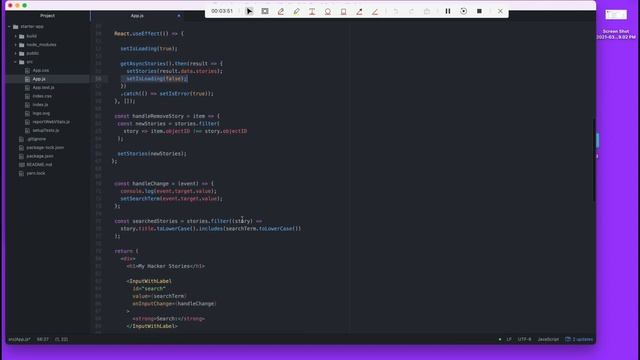The width and height of the screenshot is (640, 360).
Task: Select the ellipse shape tool
Action: coord(328,11)
